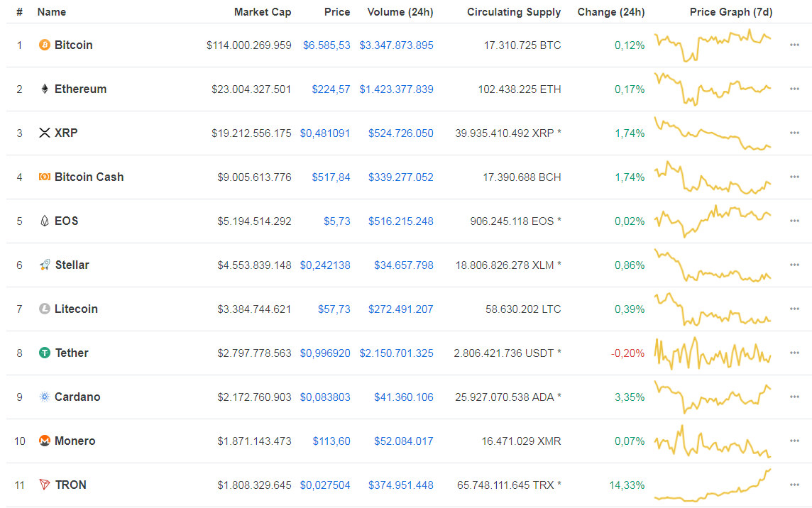The height and width of the screenshot is (508, 812).
Task: Click the Ethereum diamond logo icon
Action: (x=45, y=89)
